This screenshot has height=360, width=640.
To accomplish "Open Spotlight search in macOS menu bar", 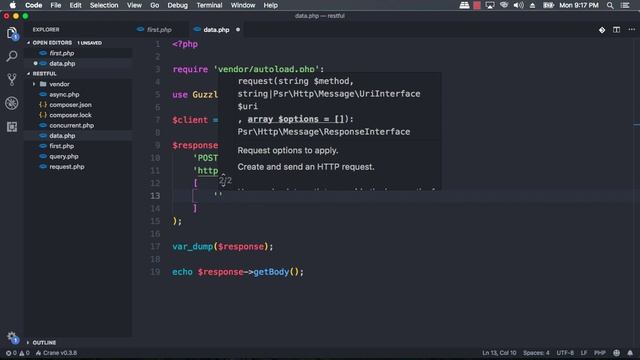I will click(x=610, y=5).
